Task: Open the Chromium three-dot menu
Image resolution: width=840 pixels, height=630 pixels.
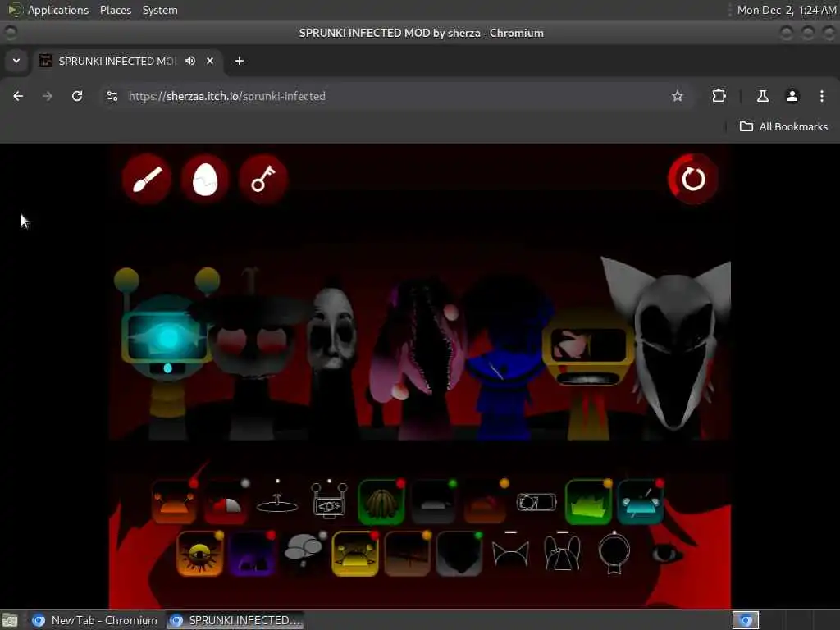Action: coord(822,96)
